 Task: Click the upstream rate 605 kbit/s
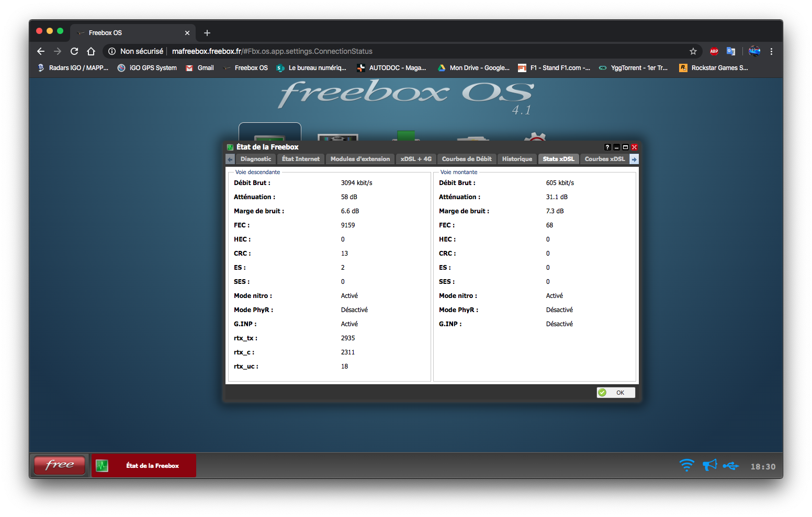coord(560,183)
